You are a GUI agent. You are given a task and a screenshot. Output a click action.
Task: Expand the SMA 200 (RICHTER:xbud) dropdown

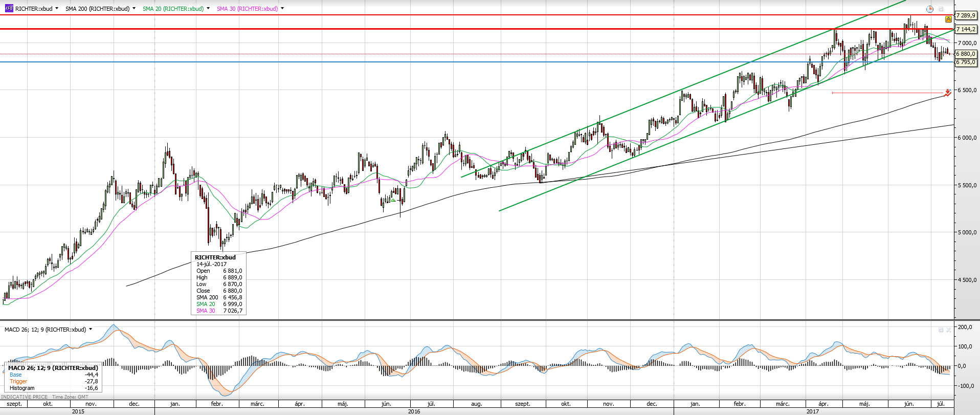pyautogui.click(x=134, y=9)
